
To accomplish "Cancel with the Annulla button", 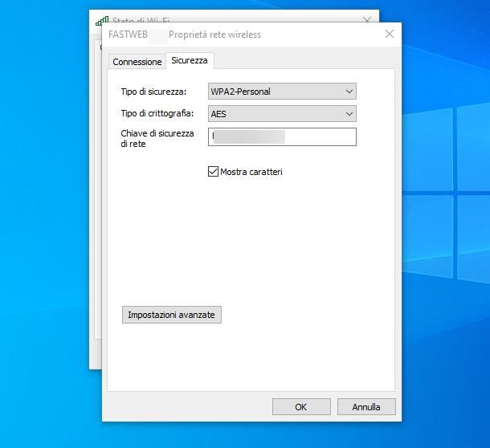I will point(366,407).
